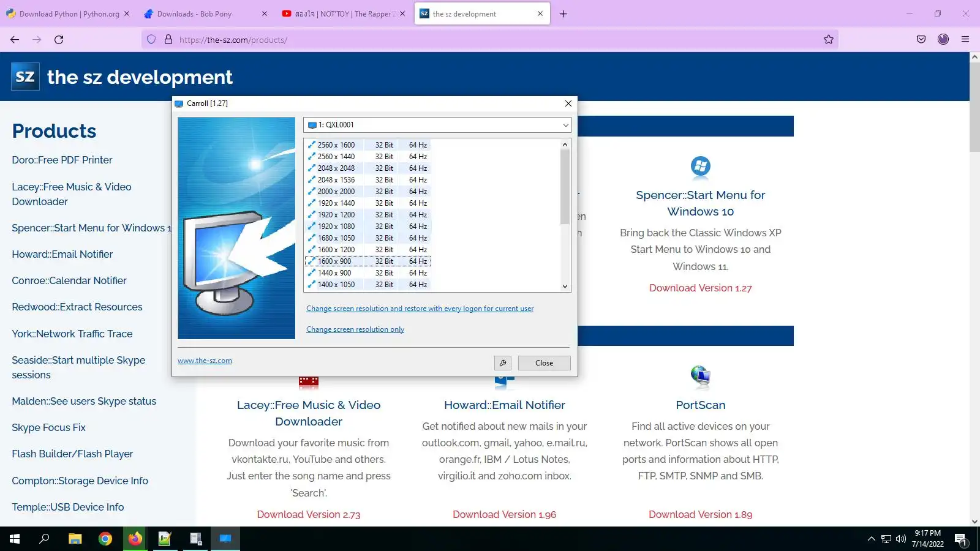Click the PortScan product icon
Screen dimensions: 980x551
coord(700,376)
